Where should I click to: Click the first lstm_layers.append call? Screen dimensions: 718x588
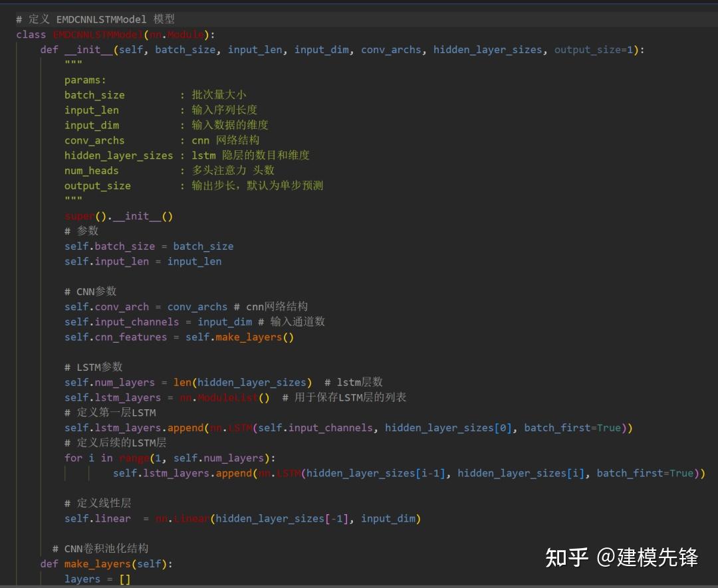pyautogui.click(x=348, y=428)
